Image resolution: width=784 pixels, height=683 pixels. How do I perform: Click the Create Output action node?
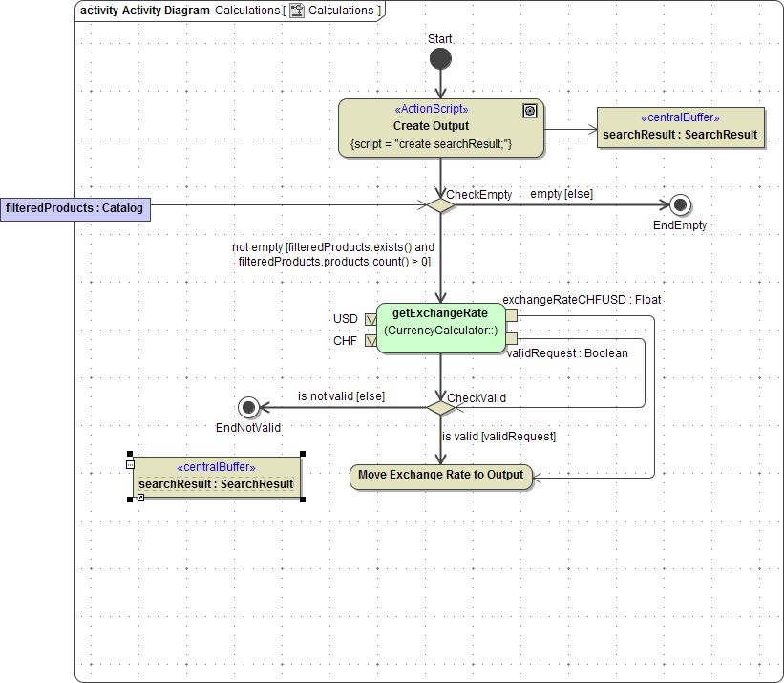click(x=440, y=127)
